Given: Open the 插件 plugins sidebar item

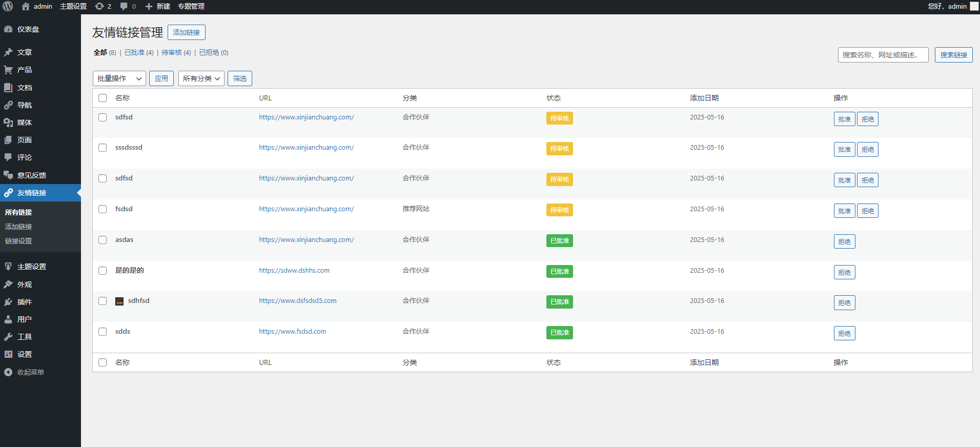Looking at the screenshot, I should pos(24,302).
